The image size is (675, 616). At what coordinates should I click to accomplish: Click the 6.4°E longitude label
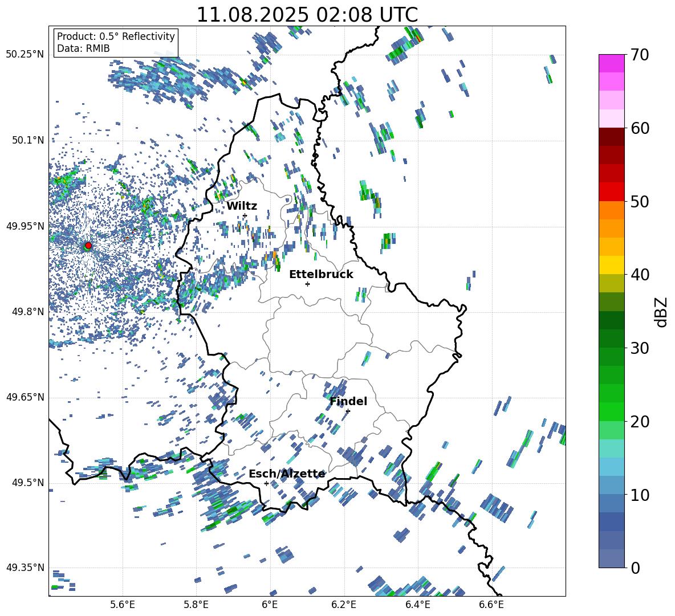click(417, 605)
